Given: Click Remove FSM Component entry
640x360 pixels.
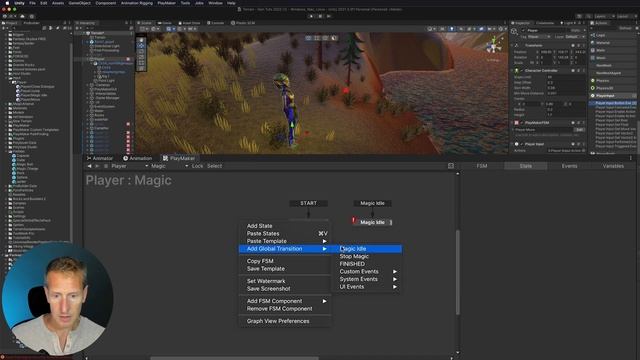Looking at the screenshot, I should tap(284, 309).
